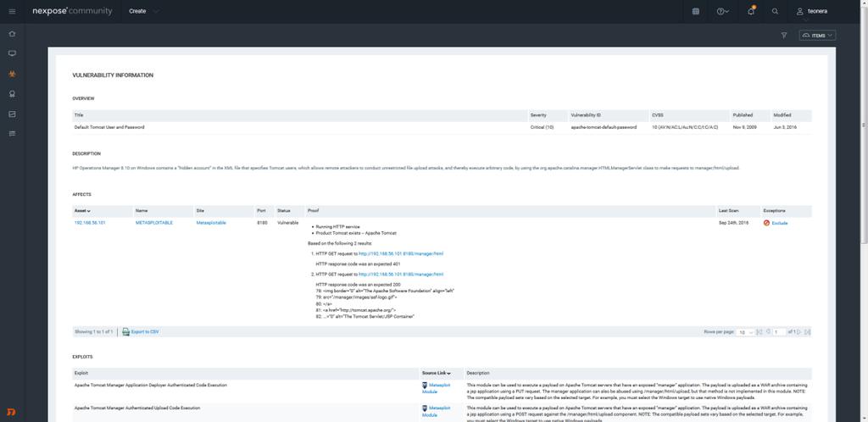This screenshot has height=422, width=868.
Task: Open the Reports chart icon in sidebar
Action: (12, 114)
